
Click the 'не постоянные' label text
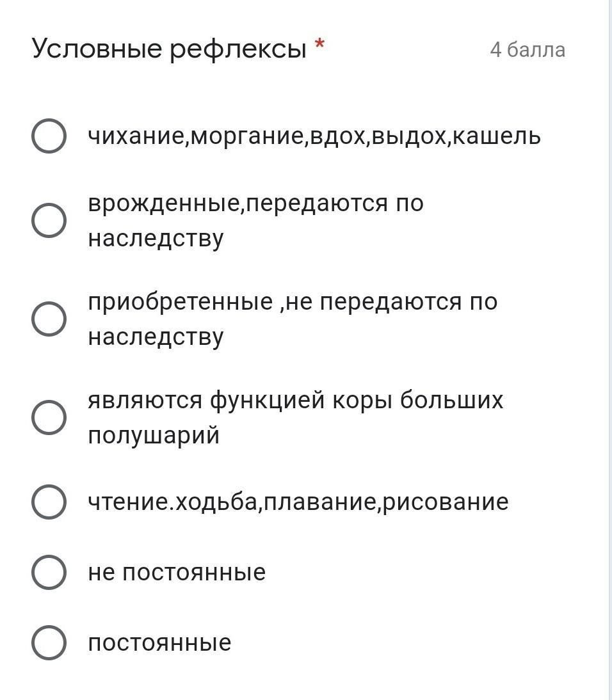[176, 572]
